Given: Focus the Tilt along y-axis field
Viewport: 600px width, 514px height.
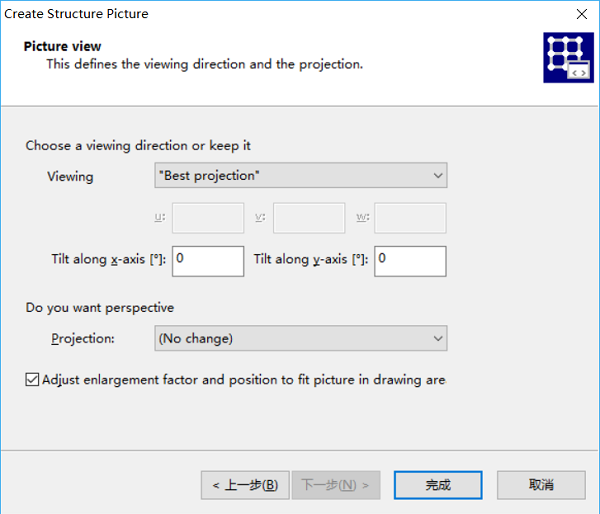Looking at the screenshot, I should 410,261.
